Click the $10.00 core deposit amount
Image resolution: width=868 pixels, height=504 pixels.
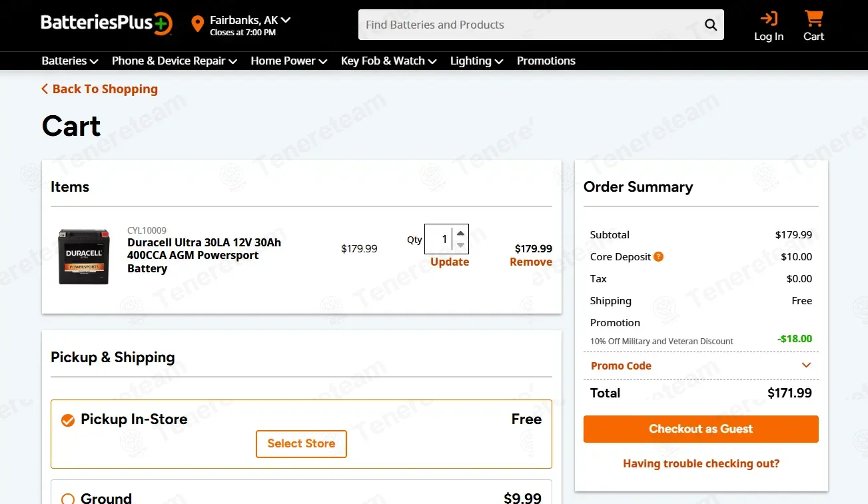tap(797, 256)
